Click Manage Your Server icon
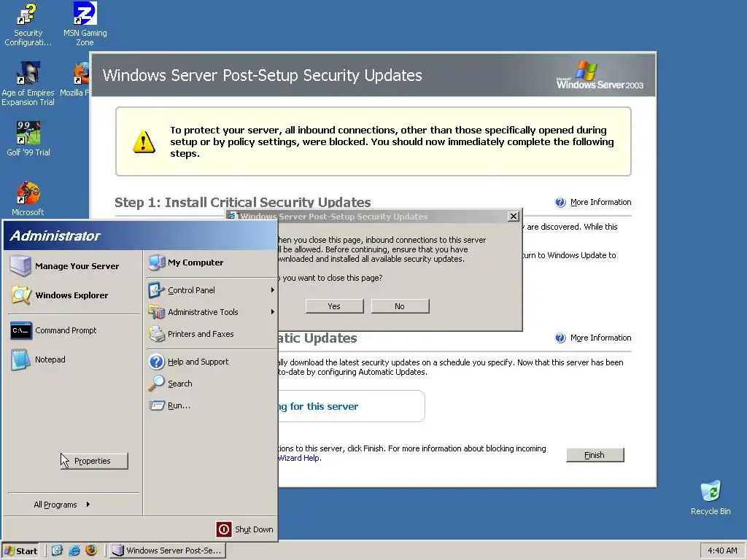Image resolution: width=747 pixels, height=560 pixels. click(20, 265)
